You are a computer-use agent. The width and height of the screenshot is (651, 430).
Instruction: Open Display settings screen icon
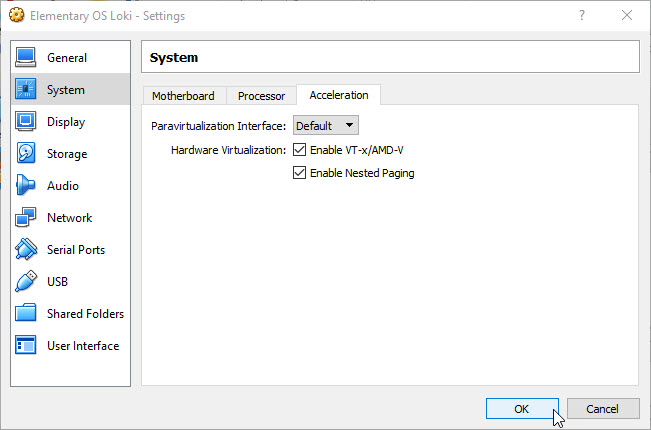pyautogui.click(x=26, y=121)
